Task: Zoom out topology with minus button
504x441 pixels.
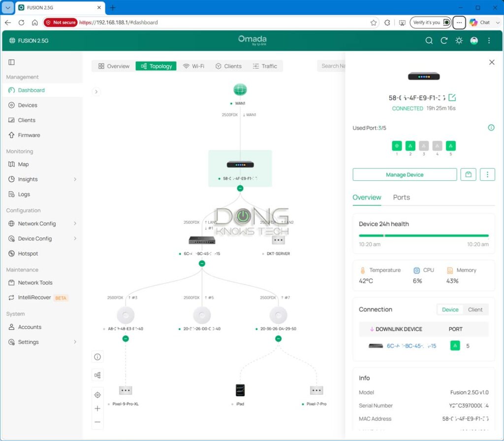Action: 97,422
